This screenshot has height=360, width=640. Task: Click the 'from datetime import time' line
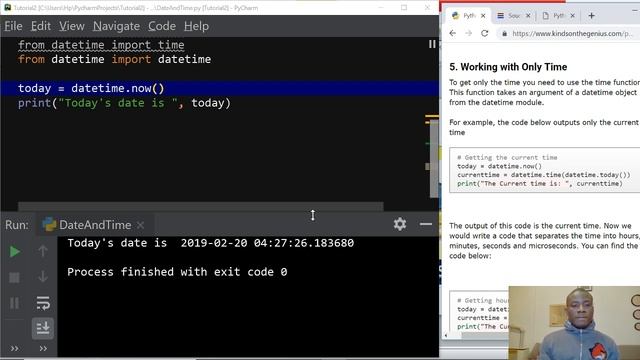pyautogui.click(x=101, y=45)
